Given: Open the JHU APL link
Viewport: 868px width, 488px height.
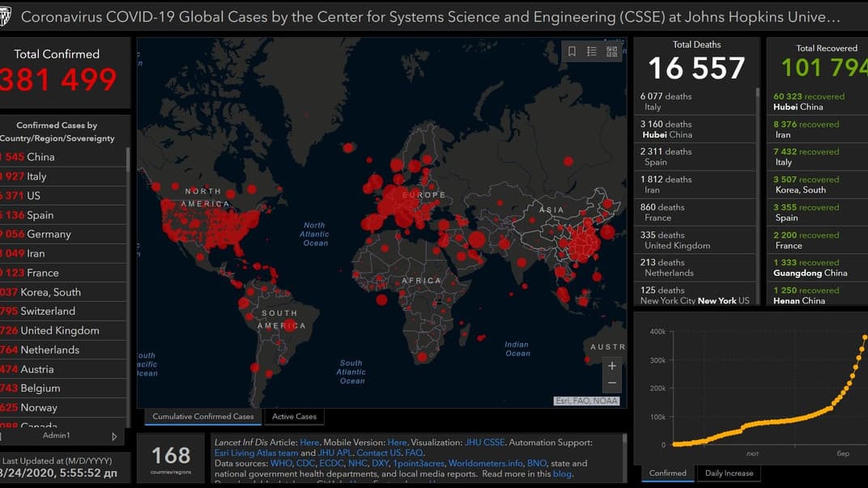Looking at the screenshot, I should [x=334, y=452].
